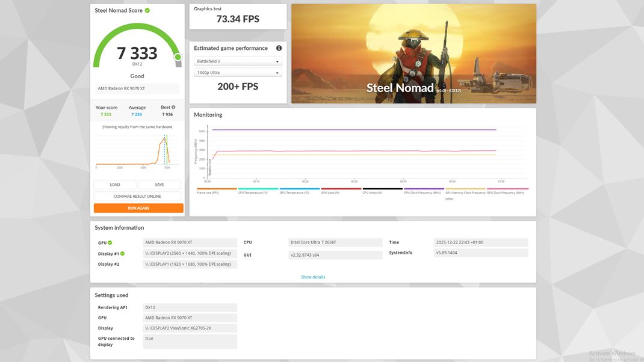Toggle the GPU Clock Frequency series
Viewport: 644px width, 362px height.
pos(506,191)
